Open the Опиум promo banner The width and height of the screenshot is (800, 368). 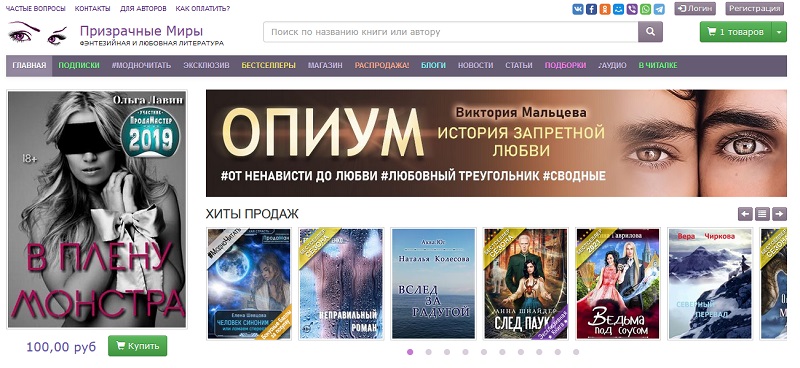(x=496, y=143)
